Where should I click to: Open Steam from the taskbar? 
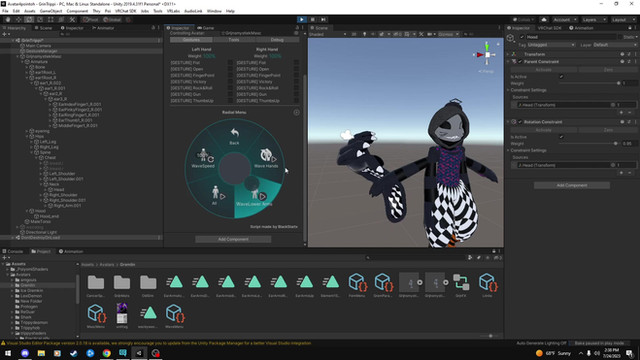74,353
